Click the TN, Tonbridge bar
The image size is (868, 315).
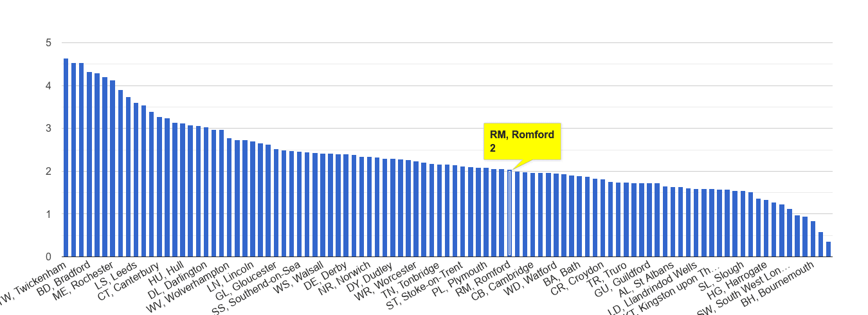point(439,210)
